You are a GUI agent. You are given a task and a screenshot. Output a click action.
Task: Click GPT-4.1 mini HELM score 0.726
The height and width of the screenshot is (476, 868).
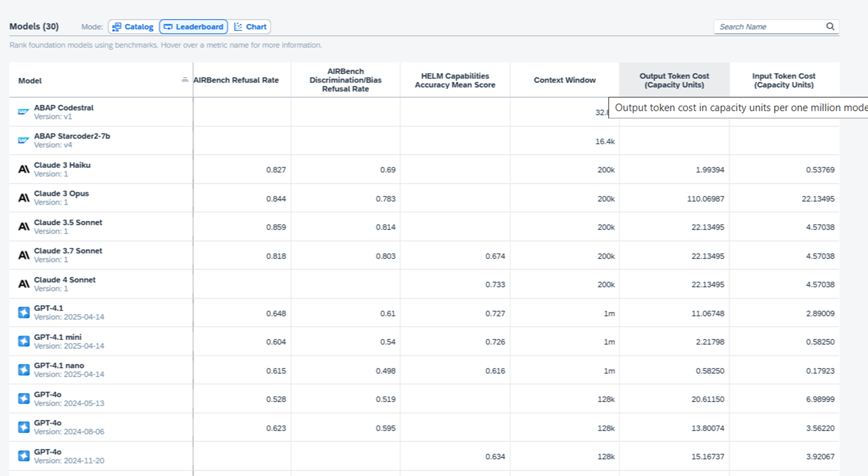pos(495,342)
